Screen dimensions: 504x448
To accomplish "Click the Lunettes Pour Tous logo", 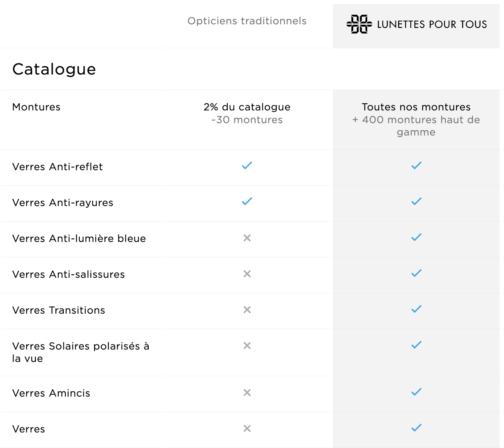I will pos(416,24).
